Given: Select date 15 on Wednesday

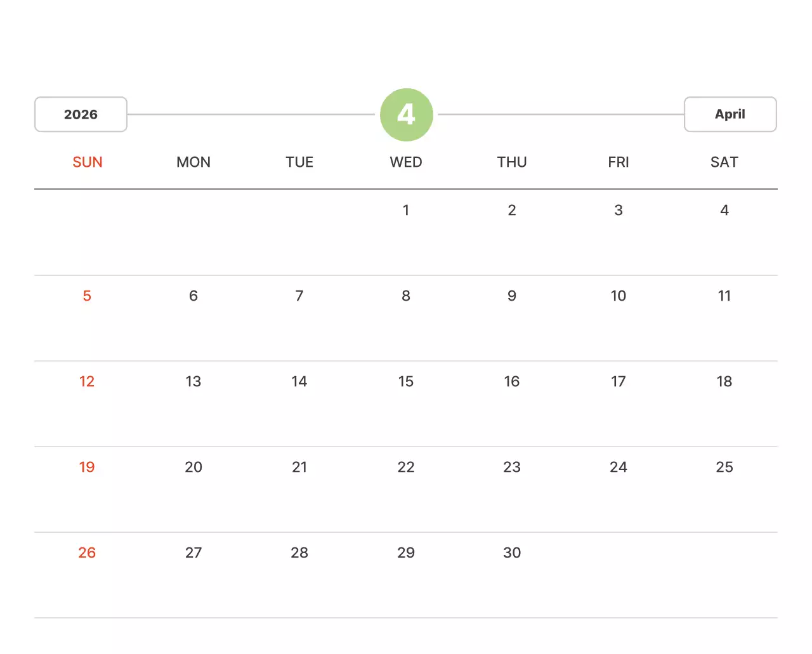Looking at the screenshot, I should 406,382.
